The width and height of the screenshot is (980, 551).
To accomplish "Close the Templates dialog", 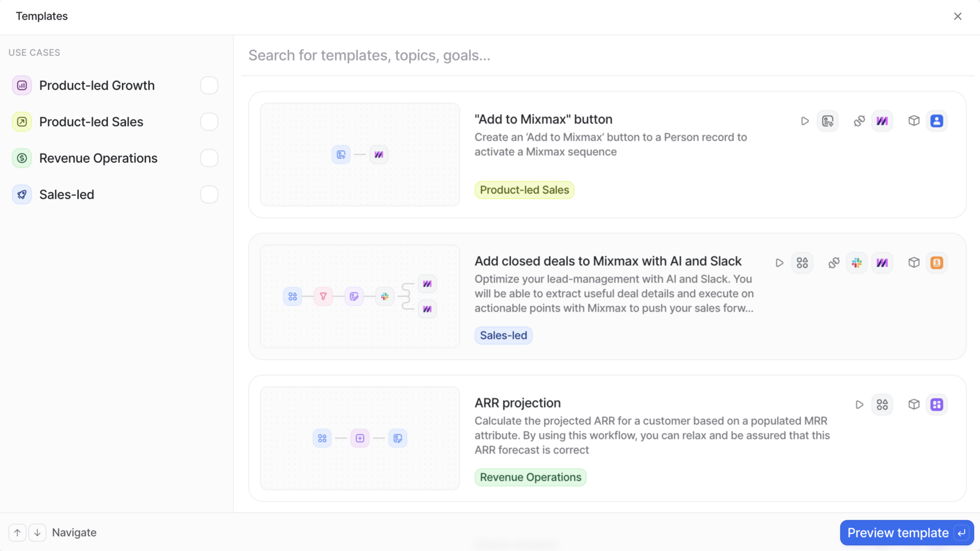I will coord(958,16).
